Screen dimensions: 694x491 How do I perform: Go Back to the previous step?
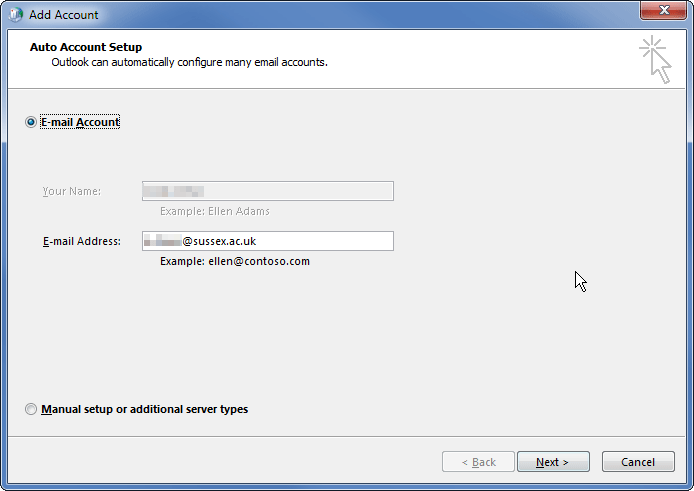tap(478, 462)
